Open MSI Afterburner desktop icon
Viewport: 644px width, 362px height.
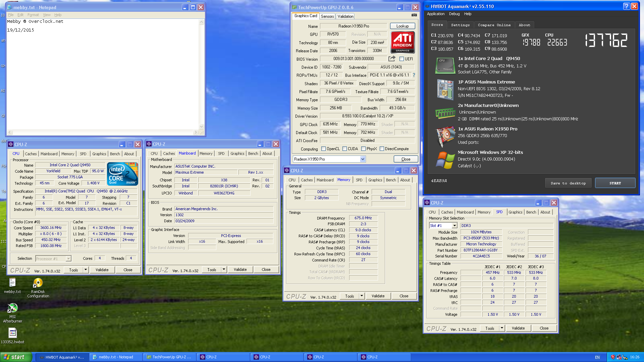12,313
